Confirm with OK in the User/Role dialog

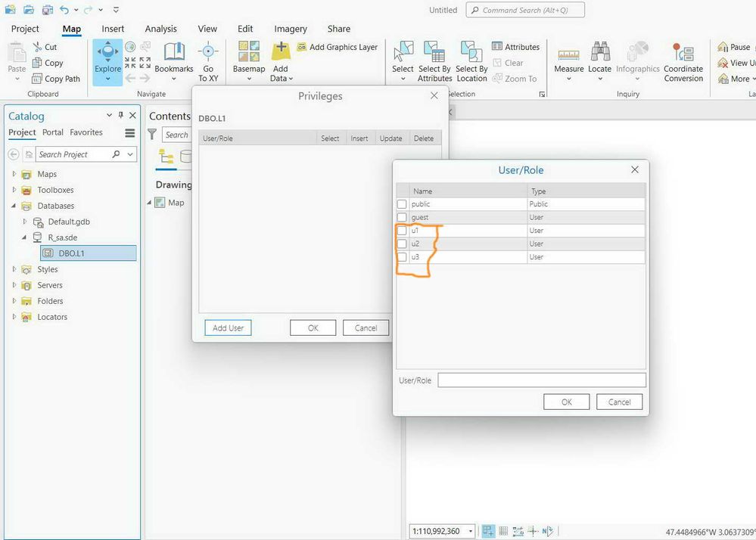pos(567,402)
